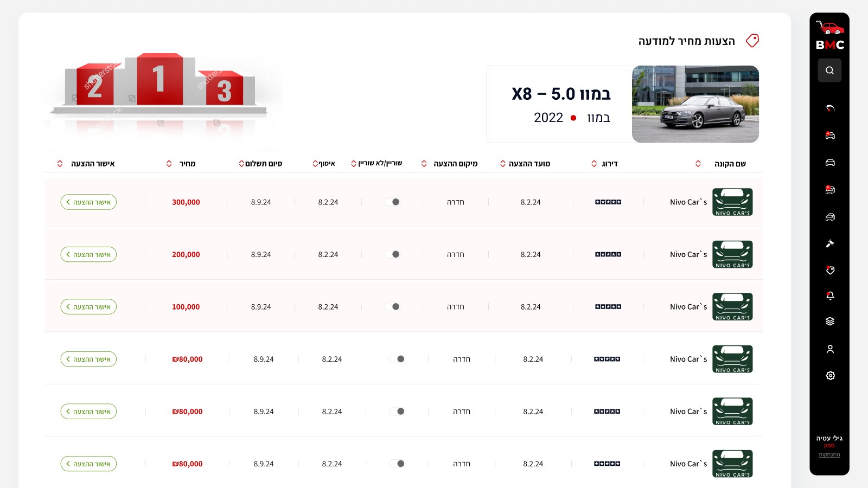Screen dimensions: 868x488
Task: Open the auction gavel icon in the sidebar
Action: (830, 243)
